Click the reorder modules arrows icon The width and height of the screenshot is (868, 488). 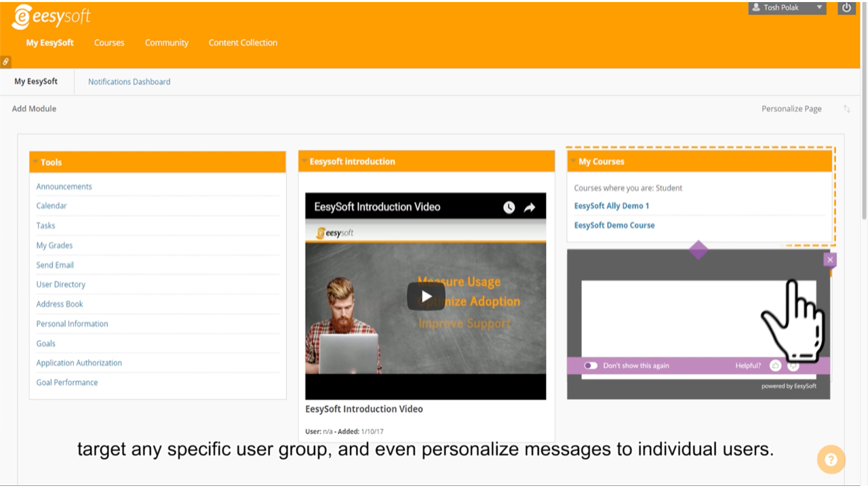[x=847, y=108]
